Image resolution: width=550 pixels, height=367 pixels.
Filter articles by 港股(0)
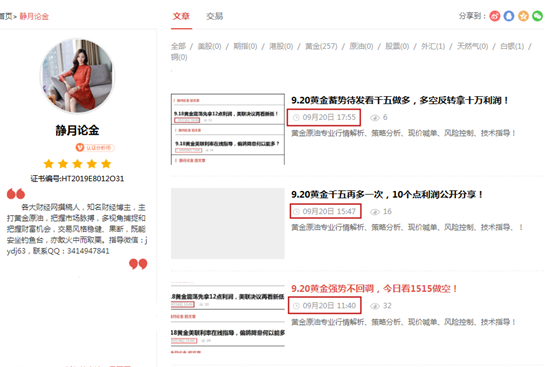281,46
